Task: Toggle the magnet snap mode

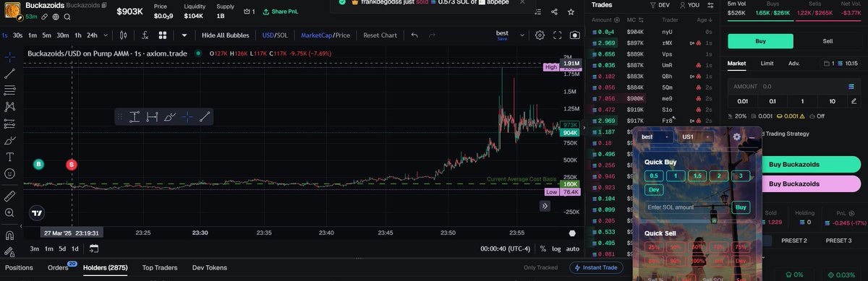Action: click(x=9, y=235)
